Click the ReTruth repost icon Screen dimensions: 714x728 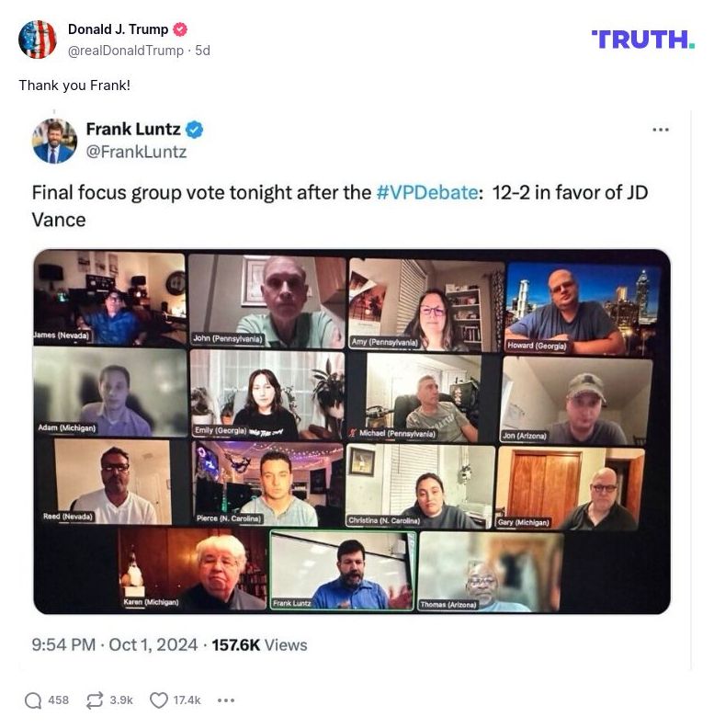click(95, 700)
